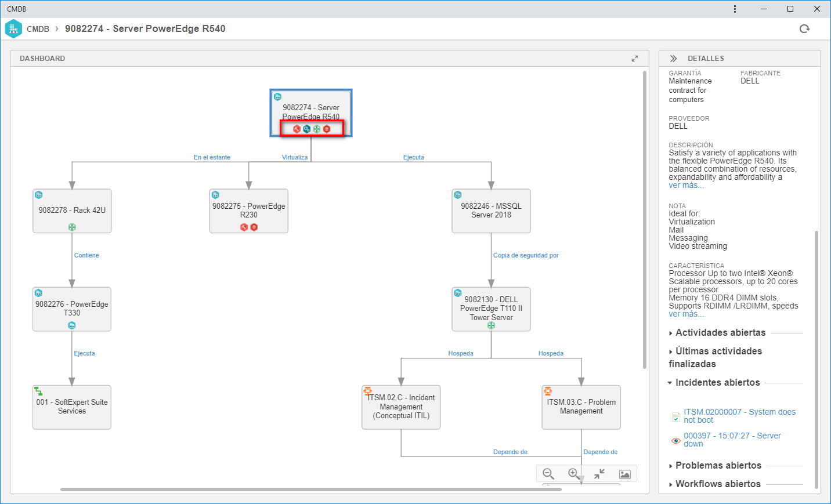Open the CMDB home building icon
831x504 pixels.
coord(13,29)
